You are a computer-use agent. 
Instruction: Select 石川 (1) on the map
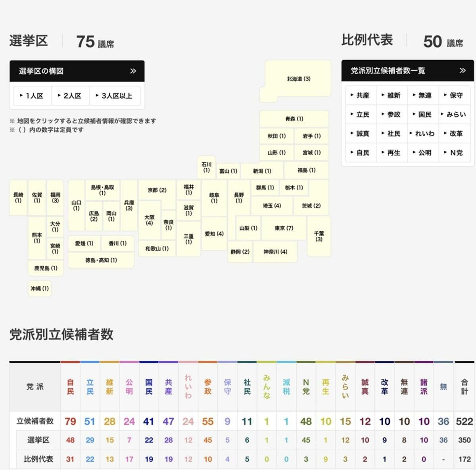[x=206, y=167]
